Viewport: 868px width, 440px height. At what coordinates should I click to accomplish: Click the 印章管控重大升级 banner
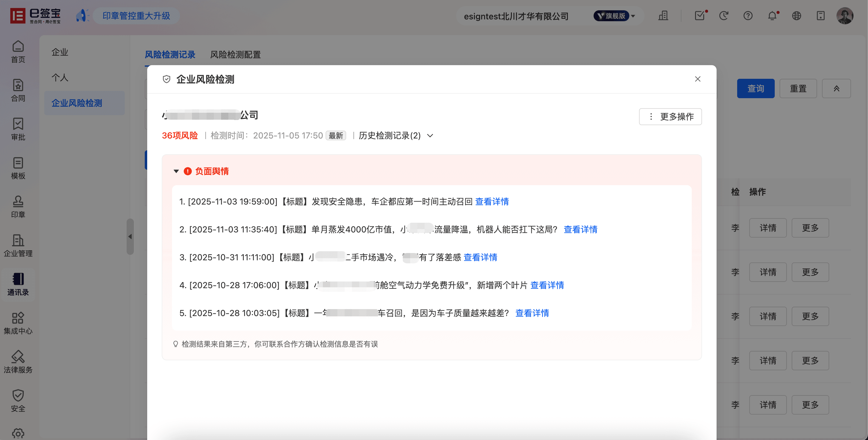click(x=136, y=15)
